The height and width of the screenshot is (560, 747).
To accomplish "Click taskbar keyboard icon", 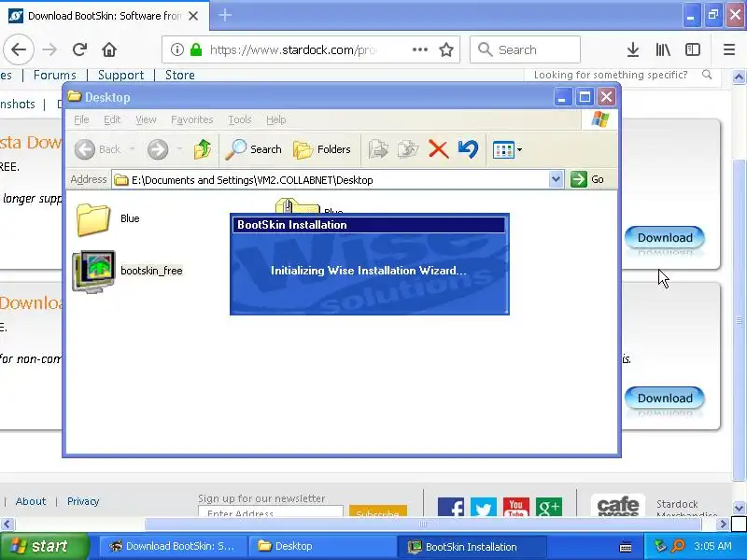I will 626,547.
